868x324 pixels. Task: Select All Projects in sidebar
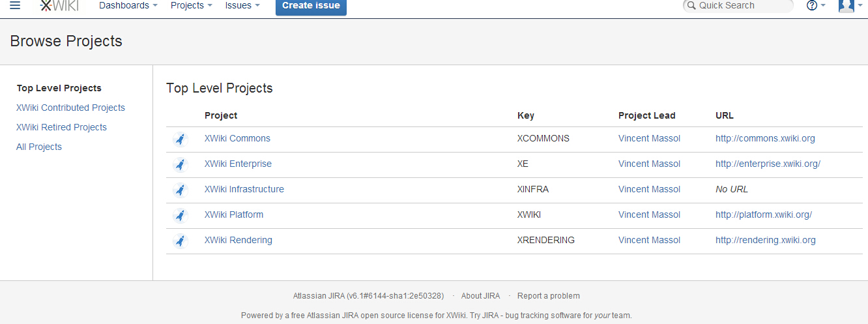[x=39, y=147]
